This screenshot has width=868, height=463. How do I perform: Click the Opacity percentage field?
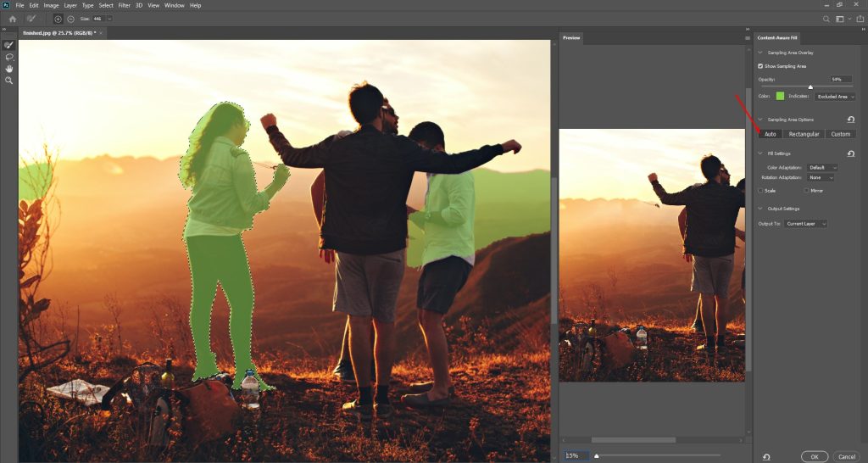click(x=841, y=79)
